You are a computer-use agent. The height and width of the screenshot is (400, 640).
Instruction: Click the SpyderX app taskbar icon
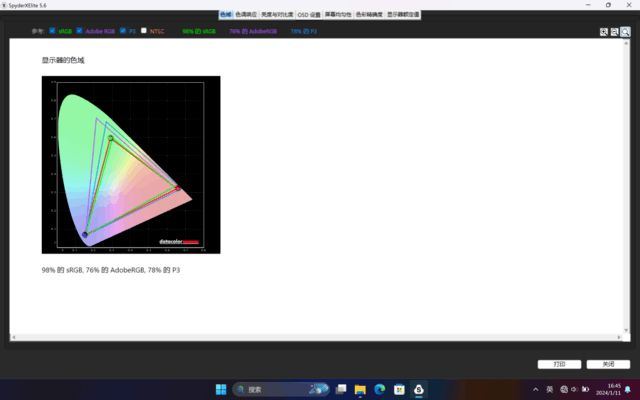click(419, 389)
